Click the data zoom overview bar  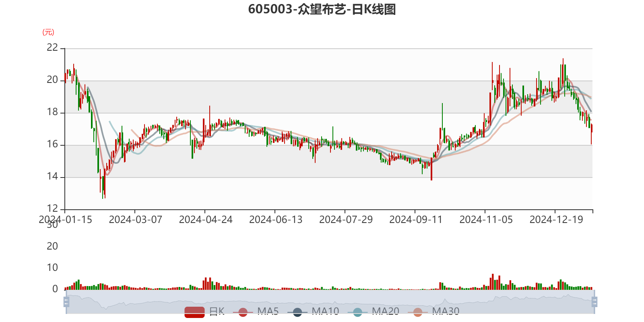point(330,302)
